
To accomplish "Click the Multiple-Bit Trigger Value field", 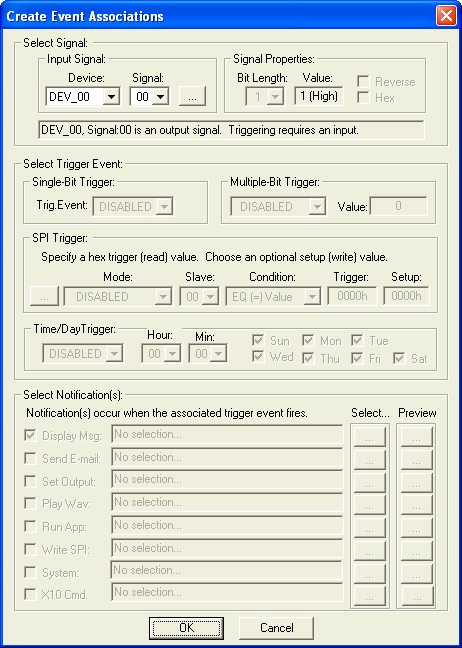I will 398,206.
